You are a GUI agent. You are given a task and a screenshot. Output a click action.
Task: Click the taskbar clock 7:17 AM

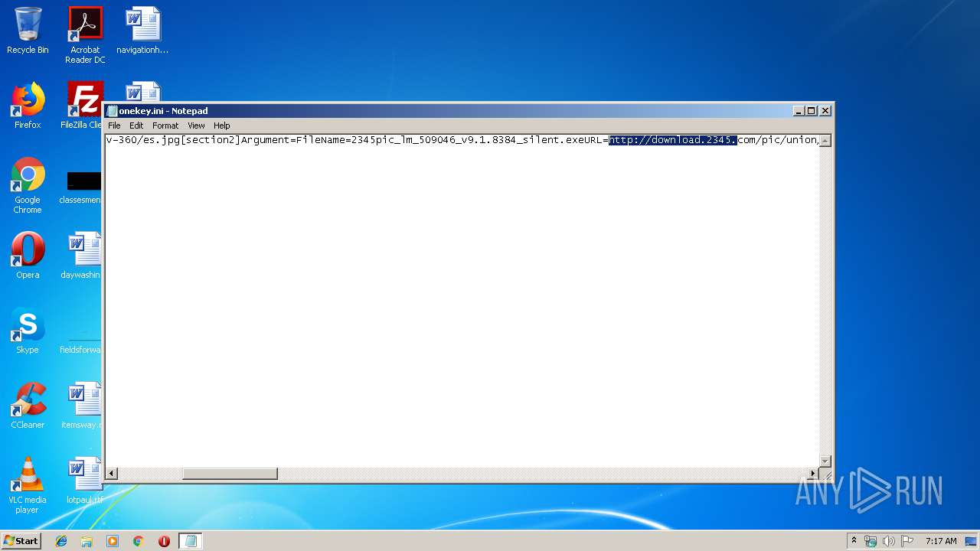[941, 541]
